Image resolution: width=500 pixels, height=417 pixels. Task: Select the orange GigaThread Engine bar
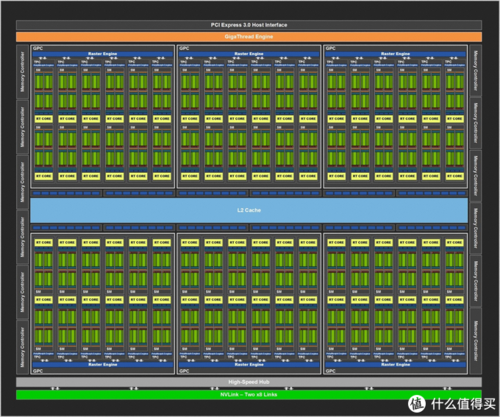point(249,37)
